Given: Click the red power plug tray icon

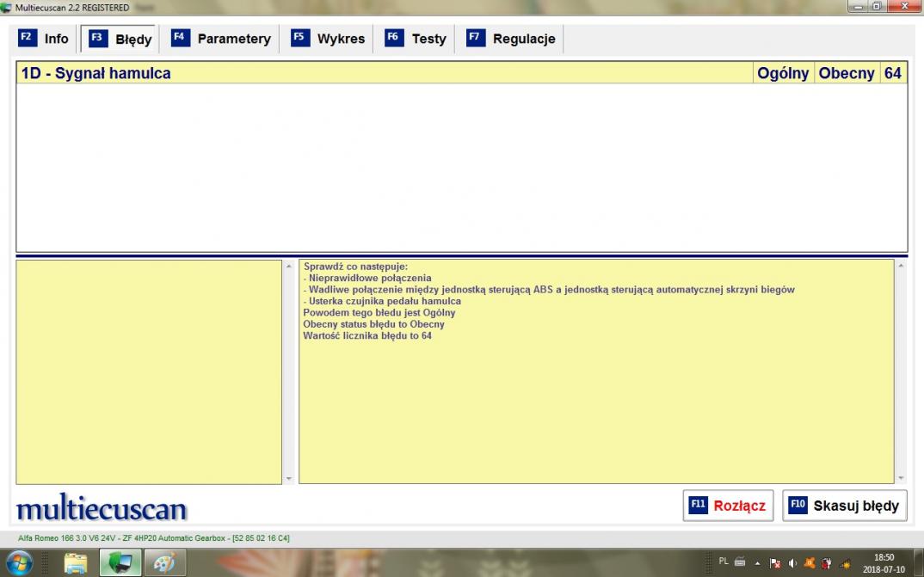Looking at the screenshot, I should click(827, 563).
